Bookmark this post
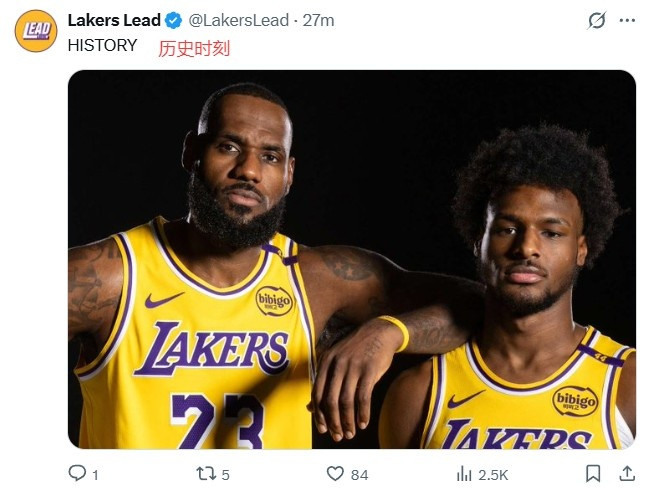This screenshot has height=488, width=648. [593, 473]
